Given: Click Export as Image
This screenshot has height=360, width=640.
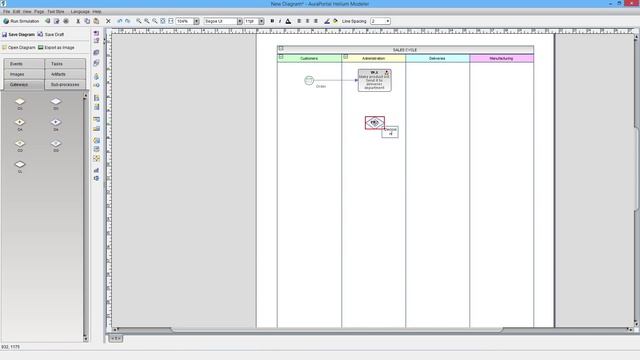Looking at the screenshot, I should (56, 48).
